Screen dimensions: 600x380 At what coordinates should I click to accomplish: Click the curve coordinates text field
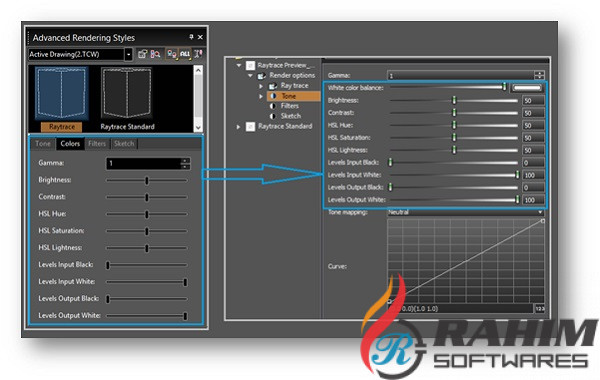[x=461, y=308]
